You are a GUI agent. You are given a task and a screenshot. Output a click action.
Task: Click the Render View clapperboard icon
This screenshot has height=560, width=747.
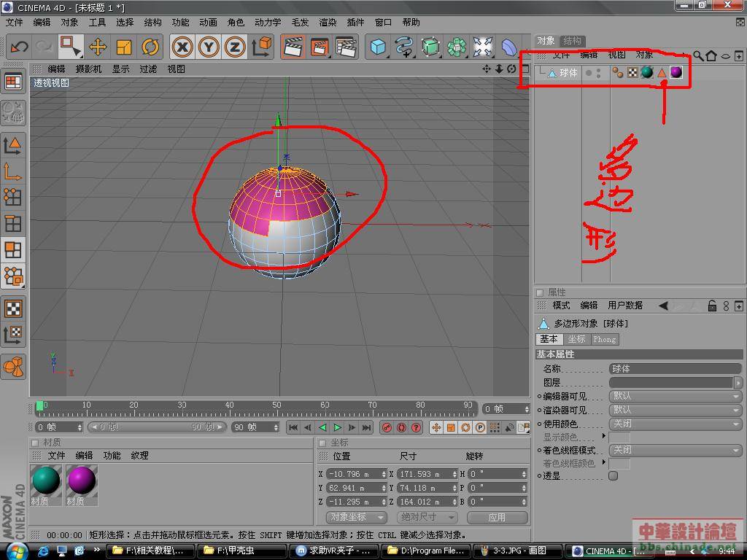(x=293, y=47)
